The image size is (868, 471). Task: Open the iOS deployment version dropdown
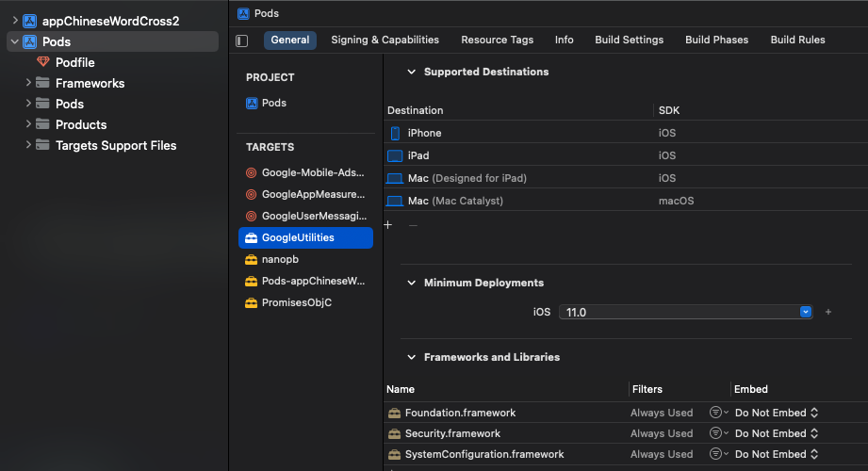tap(806, 312)
